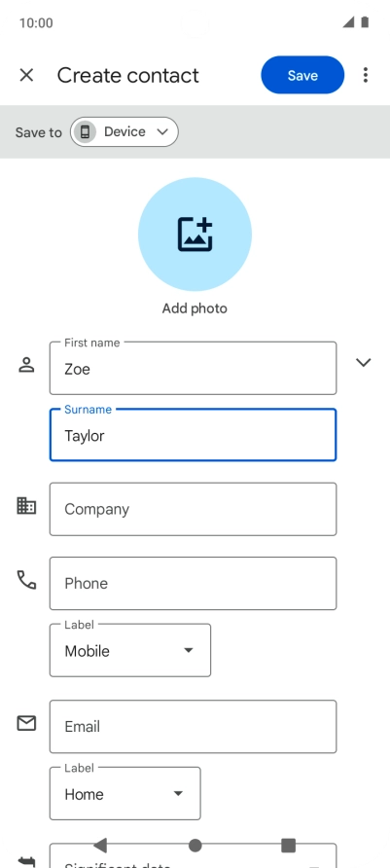The height and width of the screenshot is (868, 390).
Task: Select the Phone input field
Action: point(194,584)
